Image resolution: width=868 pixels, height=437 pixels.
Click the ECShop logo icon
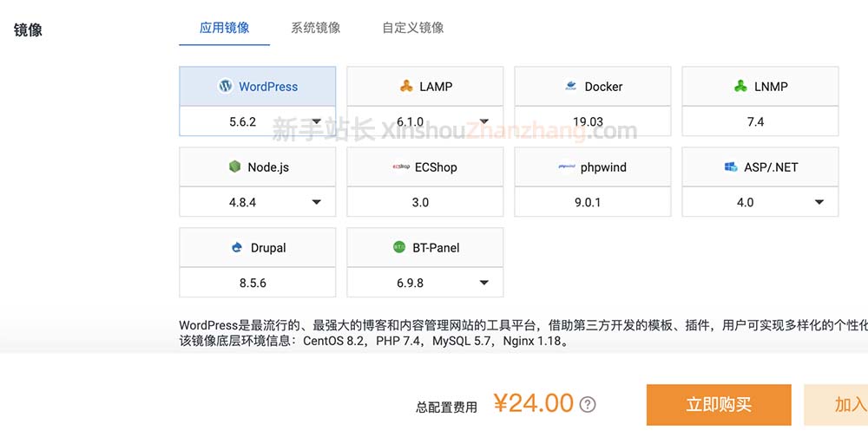tap(401, 167)
